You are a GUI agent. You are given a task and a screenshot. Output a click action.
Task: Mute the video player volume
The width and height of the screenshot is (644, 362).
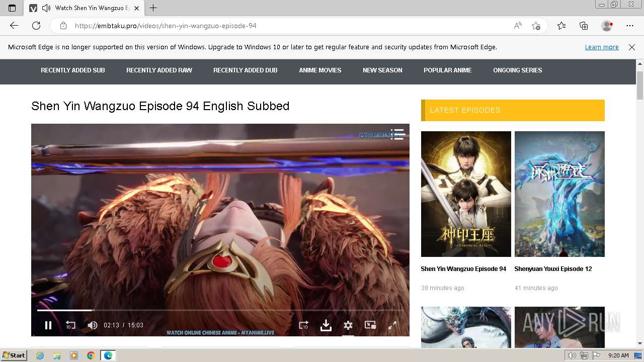click(x=93, y=325)
